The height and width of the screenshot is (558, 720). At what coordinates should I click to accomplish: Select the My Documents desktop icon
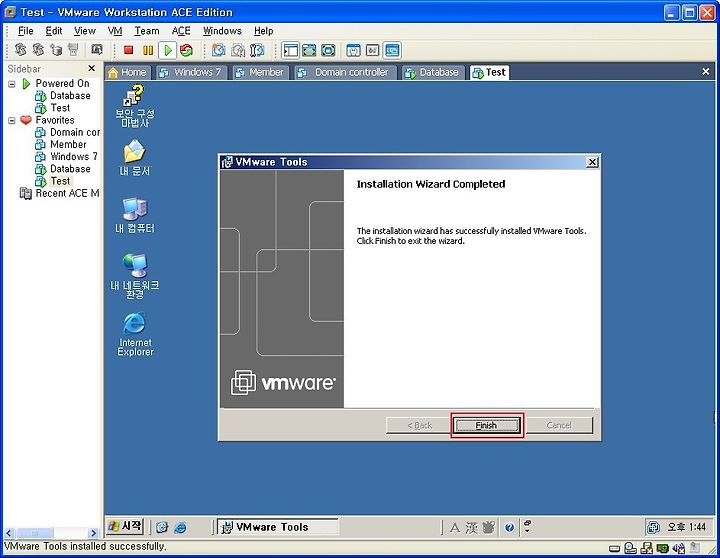(135, 158)
